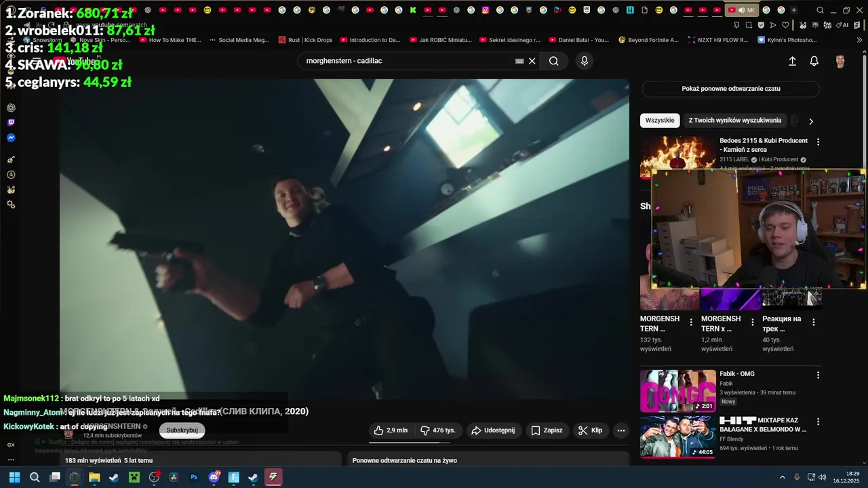Screen dimensions: 868x488
Task: Clear the YouTube search query
Action: pyautogui.click(x=532, y=61)
